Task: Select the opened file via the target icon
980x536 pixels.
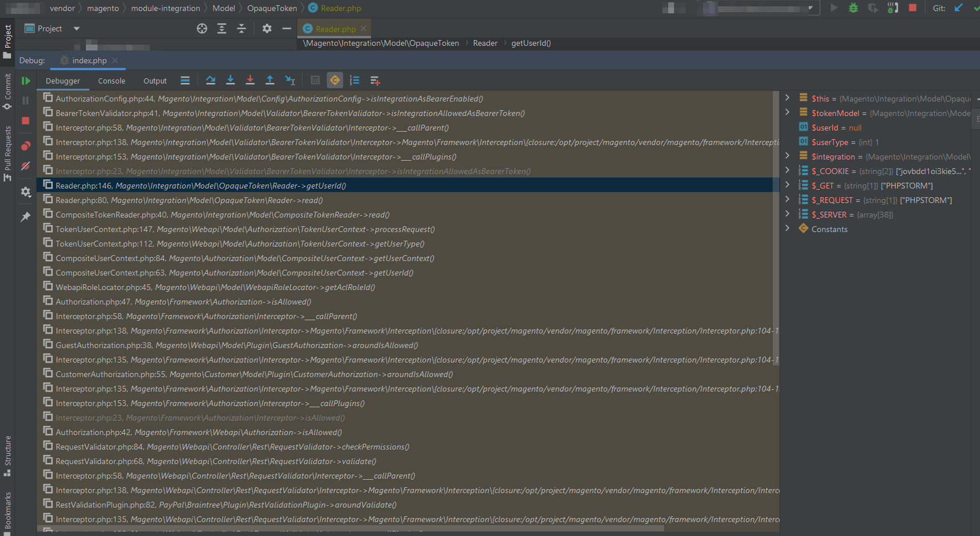Action: coord(202,28)
